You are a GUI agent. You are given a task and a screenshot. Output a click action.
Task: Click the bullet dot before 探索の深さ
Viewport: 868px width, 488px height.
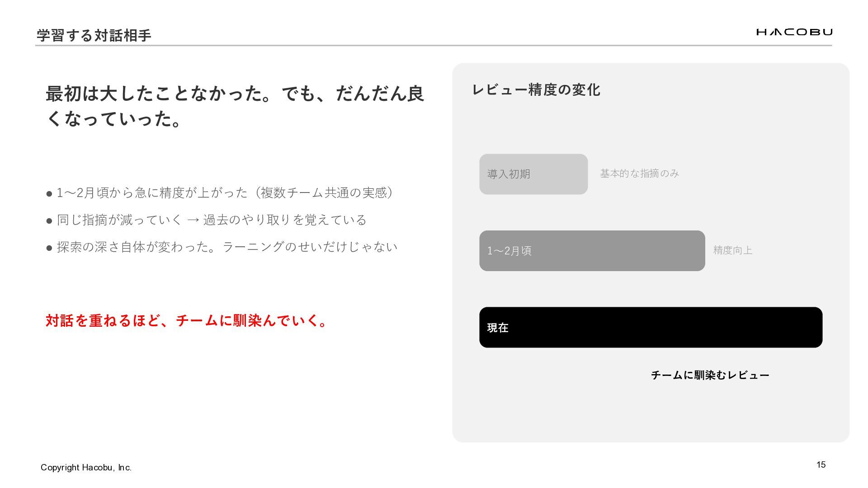49,248
